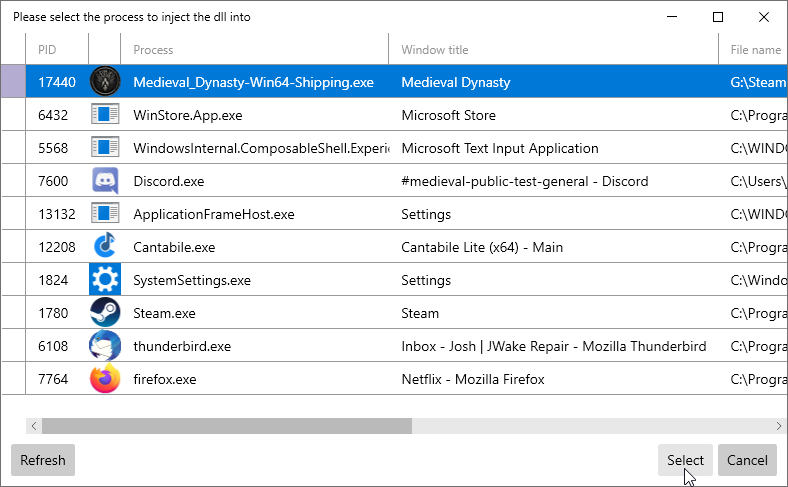Click the WinStore.App.exe row icon
This screenshot has height=487, width=788.
[105, 115]
